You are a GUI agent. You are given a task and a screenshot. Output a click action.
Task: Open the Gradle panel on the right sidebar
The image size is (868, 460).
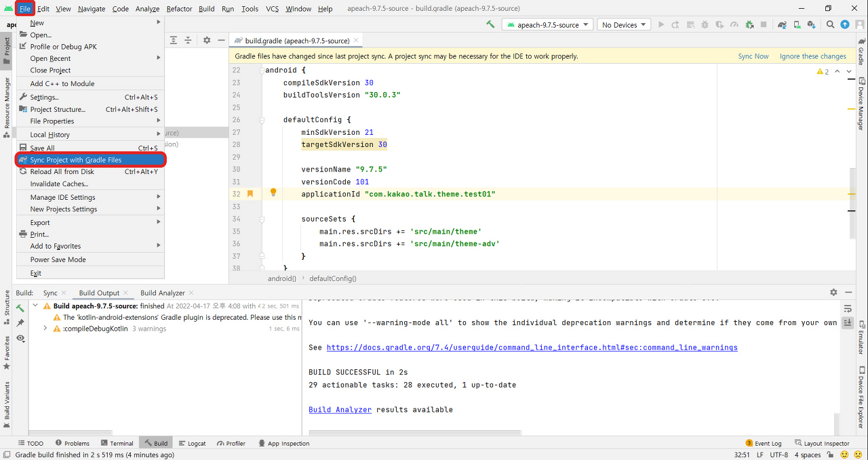[x=863, y=50]
